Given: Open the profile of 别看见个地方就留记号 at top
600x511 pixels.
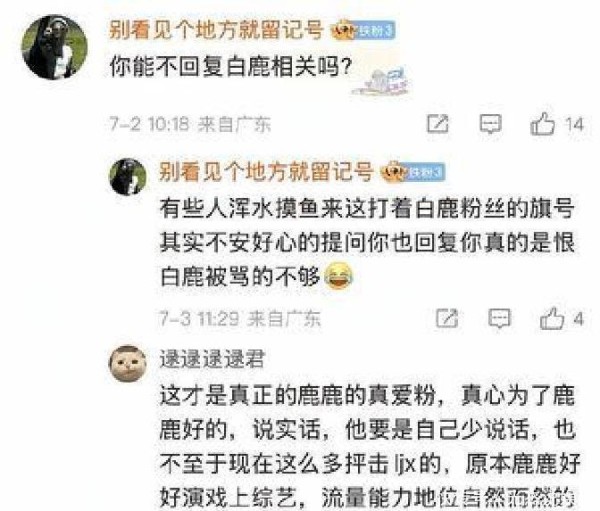Looking at the screenshot, I should coord(216,29).
